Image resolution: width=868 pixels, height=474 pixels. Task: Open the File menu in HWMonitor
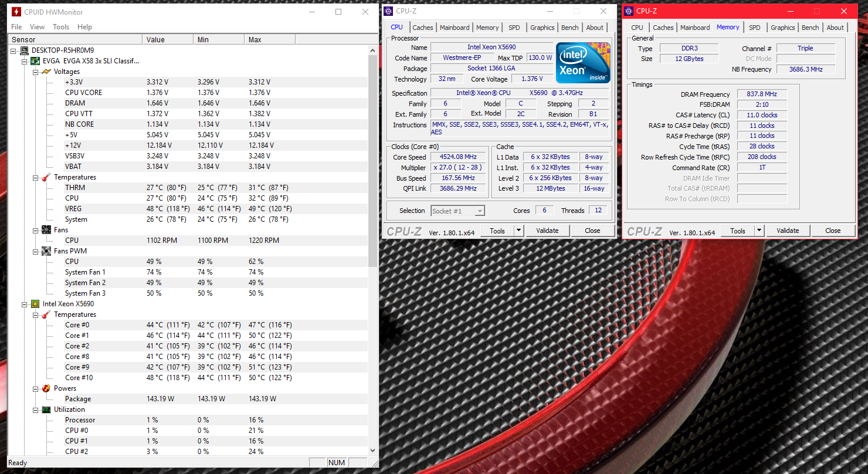16,27
